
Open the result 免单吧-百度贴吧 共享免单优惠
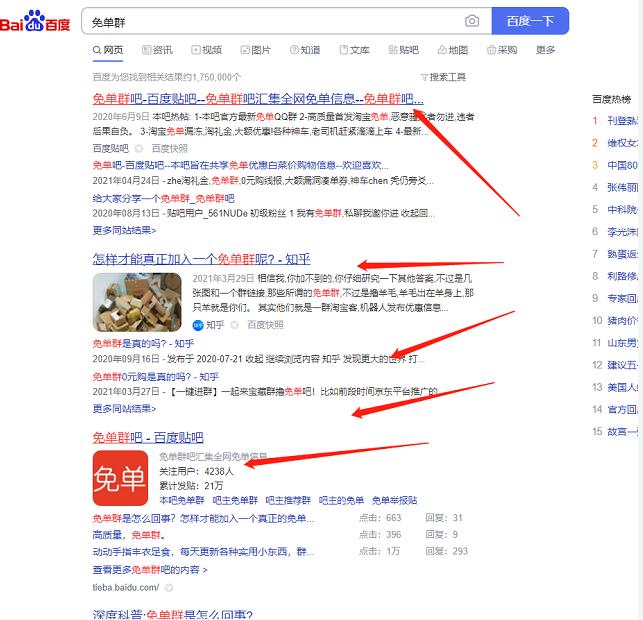(240, 165)
